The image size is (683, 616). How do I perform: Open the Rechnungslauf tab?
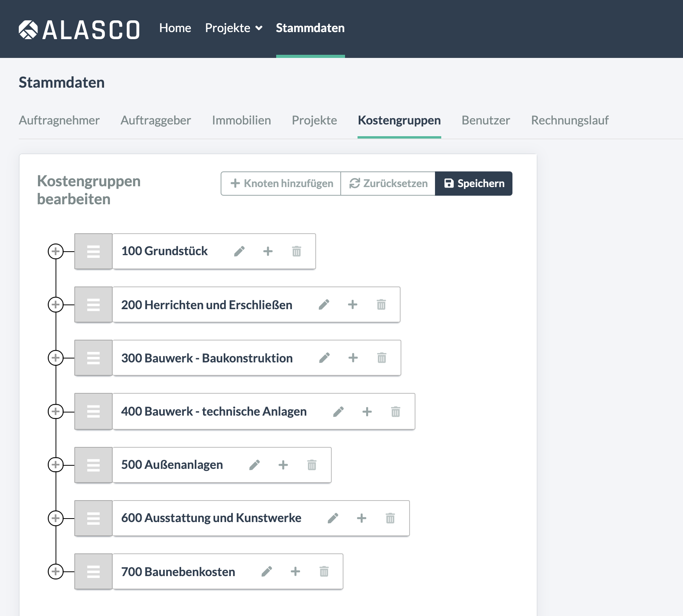coord(570,120)
